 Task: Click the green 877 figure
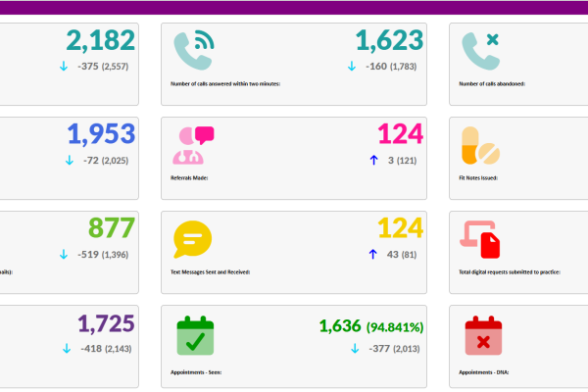[x=112, y=227]
